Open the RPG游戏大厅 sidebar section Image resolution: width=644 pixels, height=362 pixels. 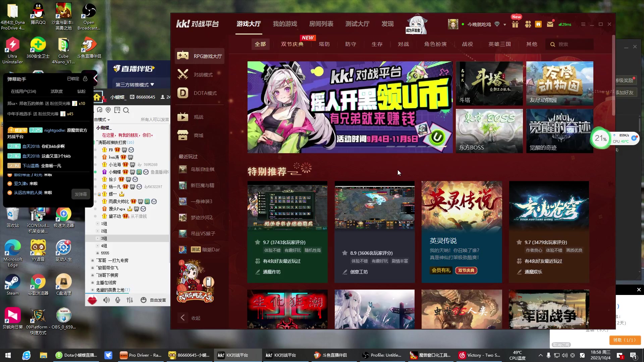(200, 56)
